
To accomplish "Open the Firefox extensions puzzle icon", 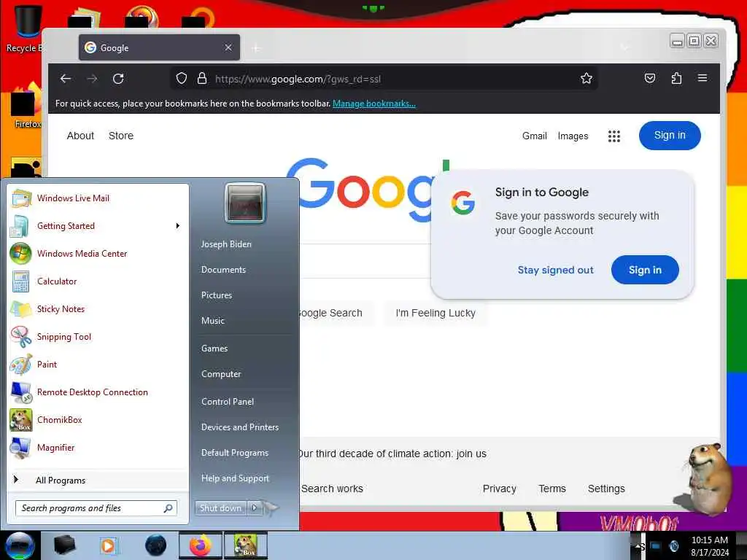I will (x=676, y=78).
